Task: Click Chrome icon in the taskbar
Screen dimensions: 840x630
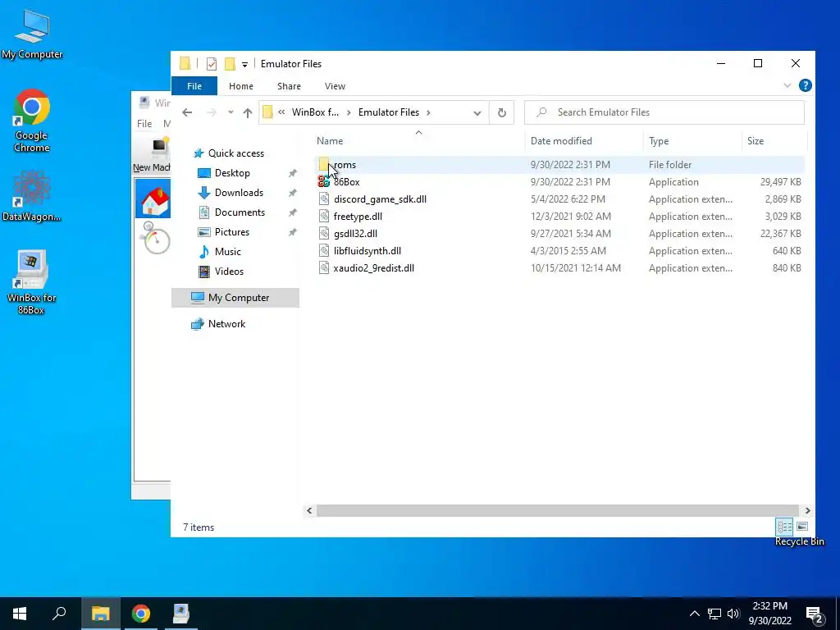Action: pyautogui.click(x=141, y=614)
